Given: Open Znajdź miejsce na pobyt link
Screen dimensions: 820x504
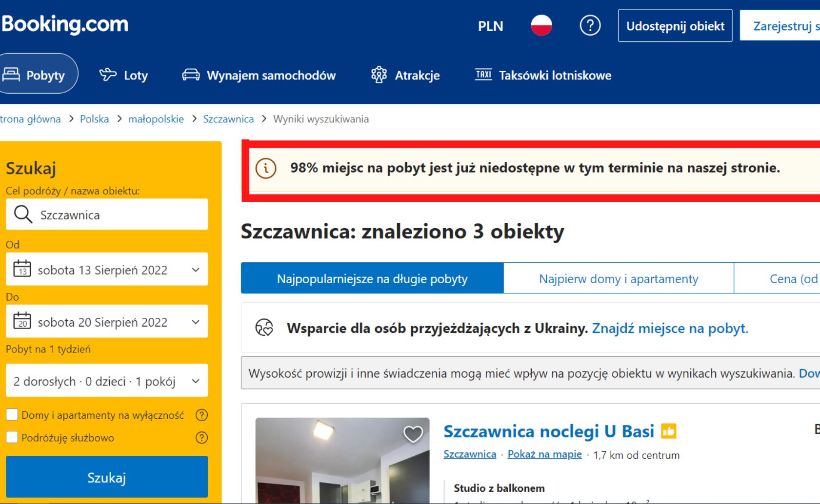Looking at the screenshot, I should [670, 328].
